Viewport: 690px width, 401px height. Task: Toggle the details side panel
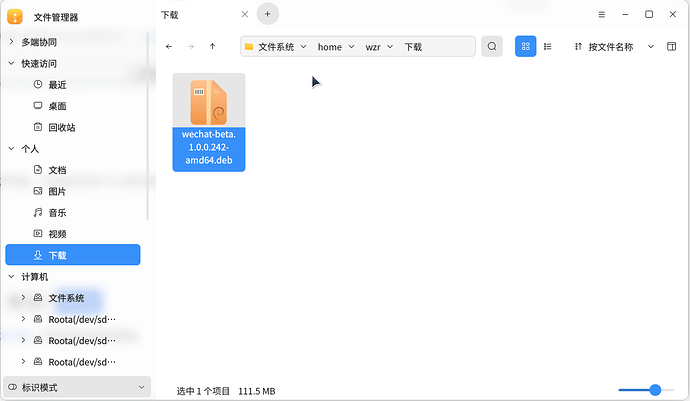(x=671, y=46)
